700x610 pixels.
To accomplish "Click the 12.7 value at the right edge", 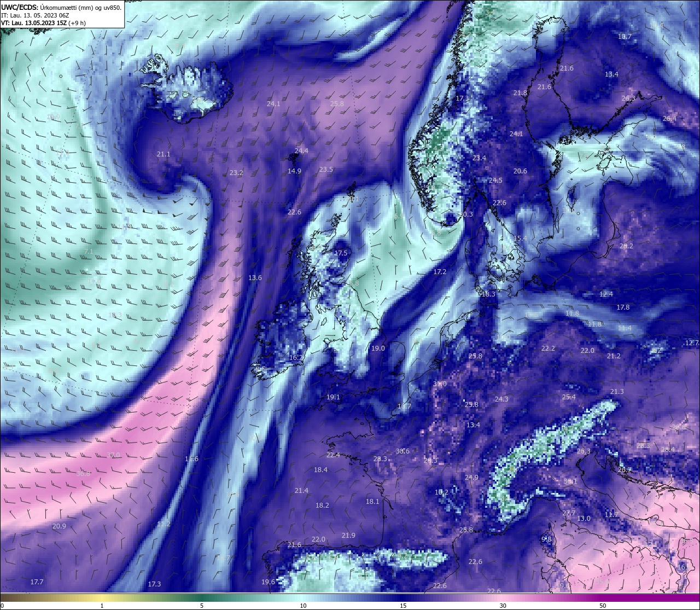I will [x=692, y=342].
